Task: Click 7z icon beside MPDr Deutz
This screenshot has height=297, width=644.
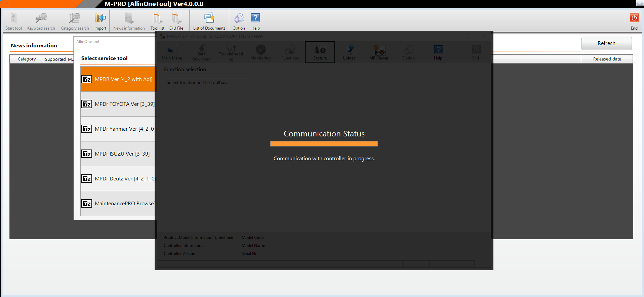Action: 87,178
